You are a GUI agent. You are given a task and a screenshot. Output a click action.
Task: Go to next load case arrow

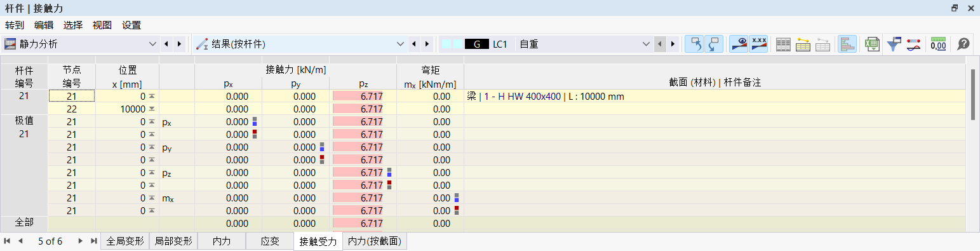[673, 44]
